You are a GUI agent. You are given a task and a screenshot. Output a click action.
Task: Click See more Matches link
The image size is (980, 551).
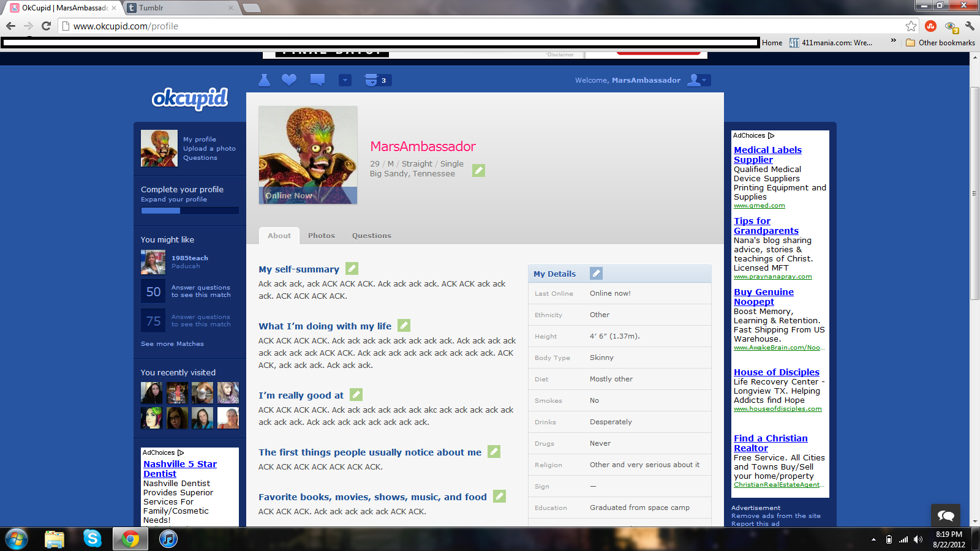[x=172, y=344]
